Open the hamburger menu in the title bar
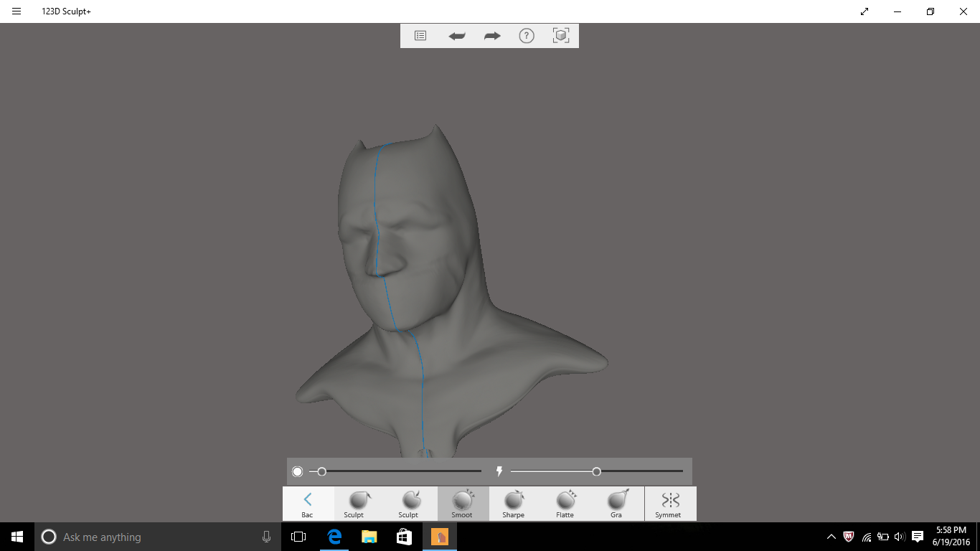 click(x=17, y=11)
